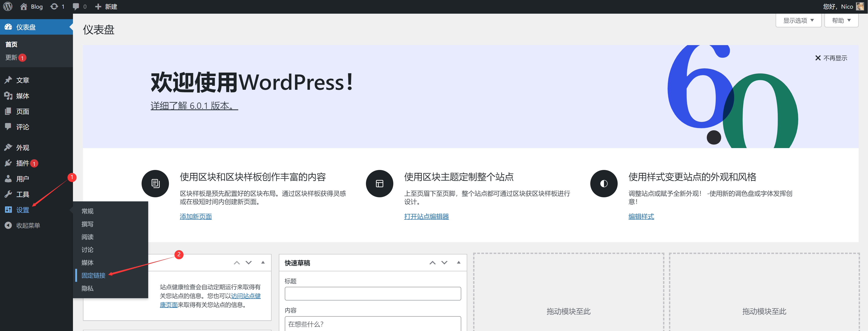
Task: Open the updates icon in admin bar
Action: 54,6
